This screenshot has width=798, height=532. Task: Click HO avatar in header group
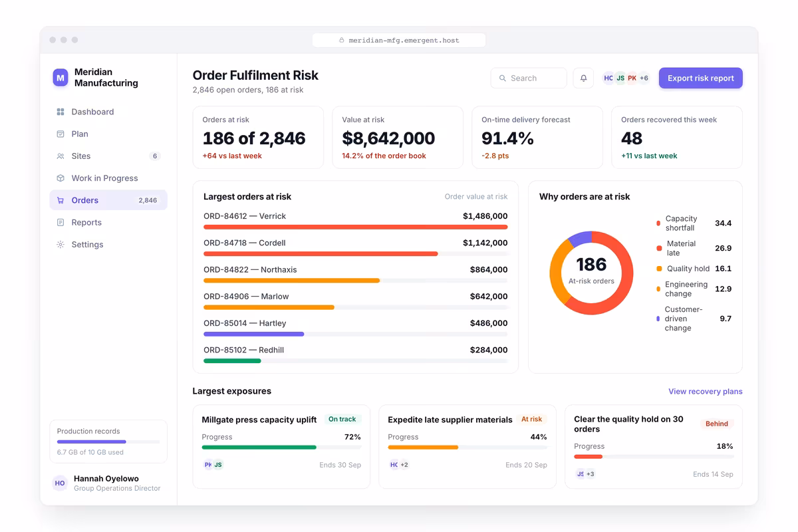coord(608,78)
